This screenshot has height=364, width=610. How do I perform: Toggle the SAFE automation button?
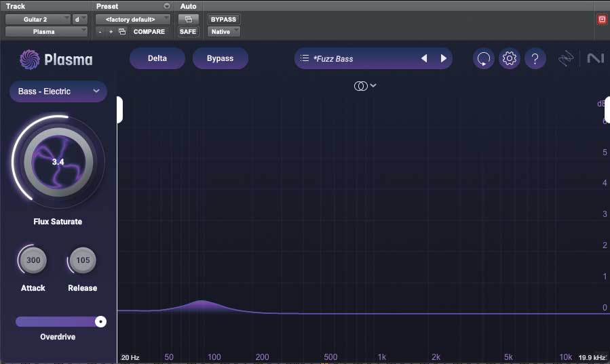click(188, 31)
